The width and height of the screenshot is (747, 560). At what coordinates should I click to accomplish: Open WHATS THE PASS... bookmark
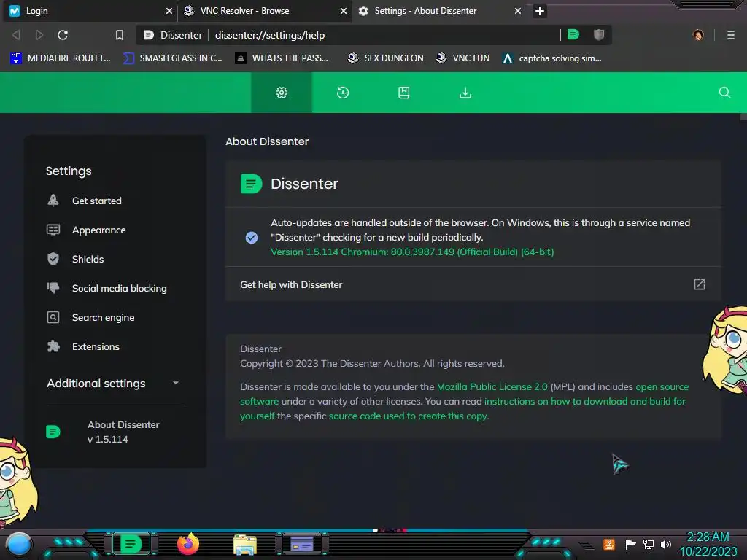(x=282, y=58)
